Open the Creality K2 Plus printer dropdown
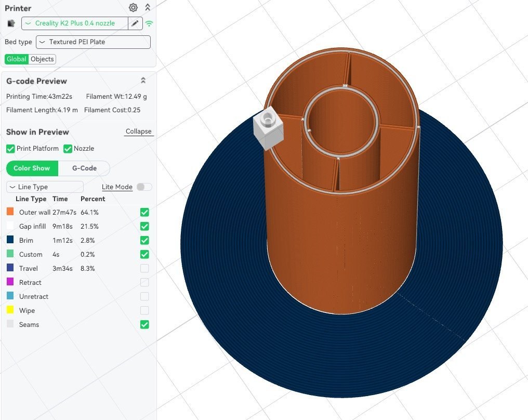The height and width of the screenshot is (420, 528). pos(75,23)
